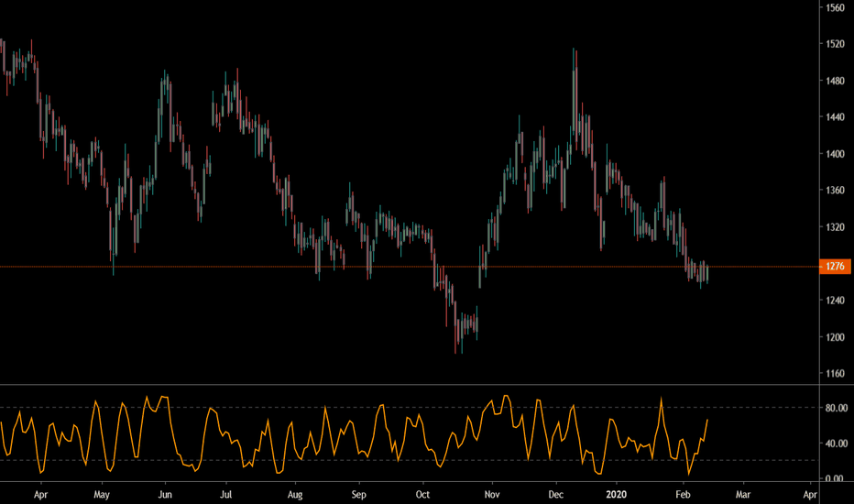This screenshot has width=854, height=504.
Task: Click the Jul label on time axis
Action: point(225,495)
